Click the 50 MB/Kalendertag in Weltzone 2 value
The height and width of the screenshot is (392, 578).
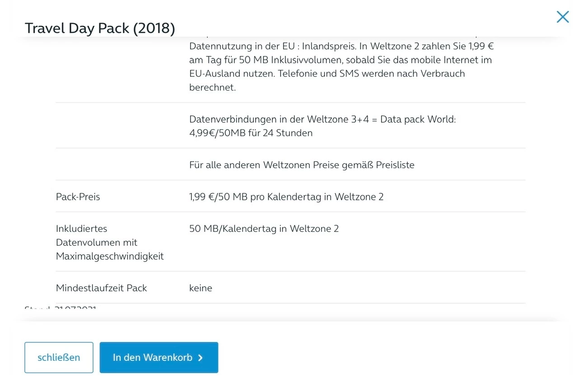(x=264, y=229)
